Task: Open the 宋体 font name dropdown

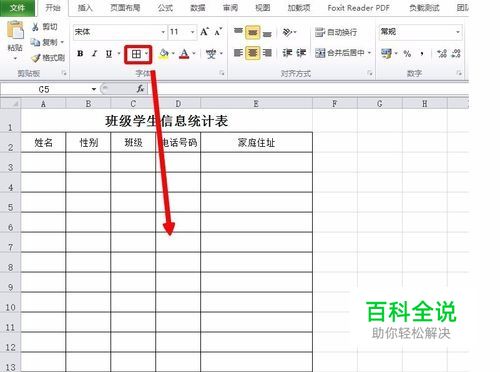Action: [163, 32]
